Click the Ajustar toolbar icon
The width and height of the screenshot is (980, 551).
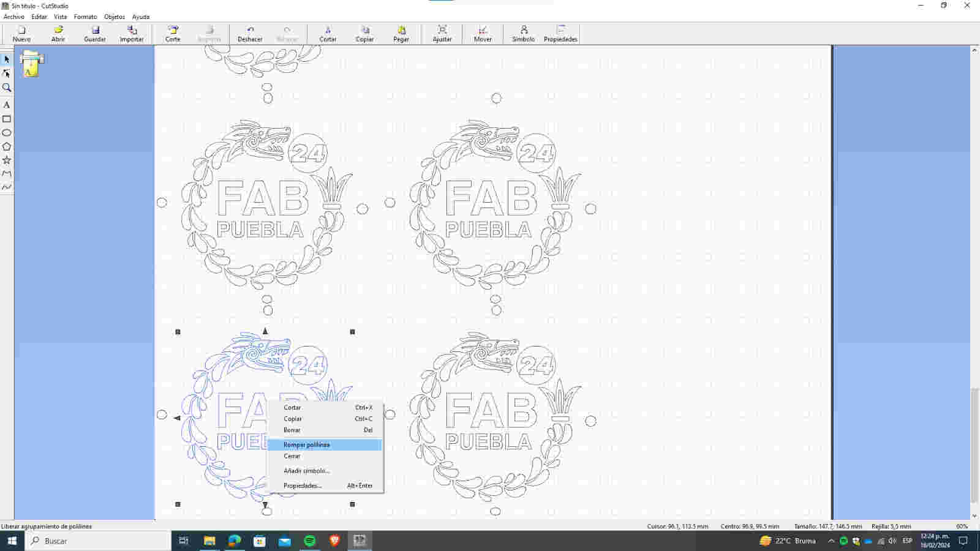coord(442,34)
